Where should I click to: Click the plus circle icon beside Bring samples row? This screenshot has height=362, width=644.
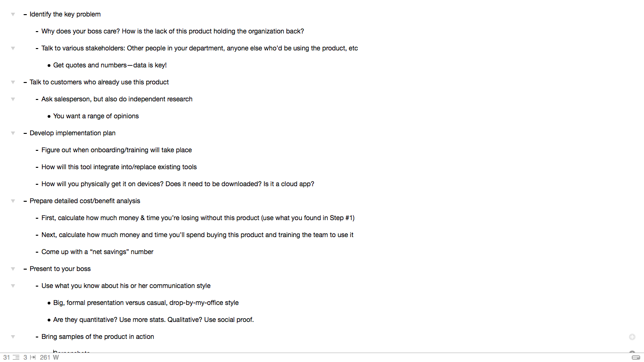coord(632,337)
